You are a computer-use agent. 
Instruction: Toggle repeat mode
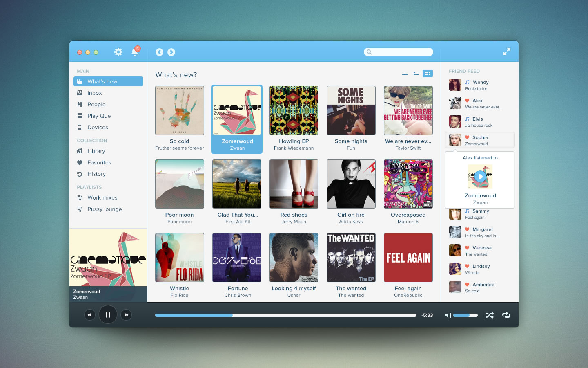tap(506, 315)
